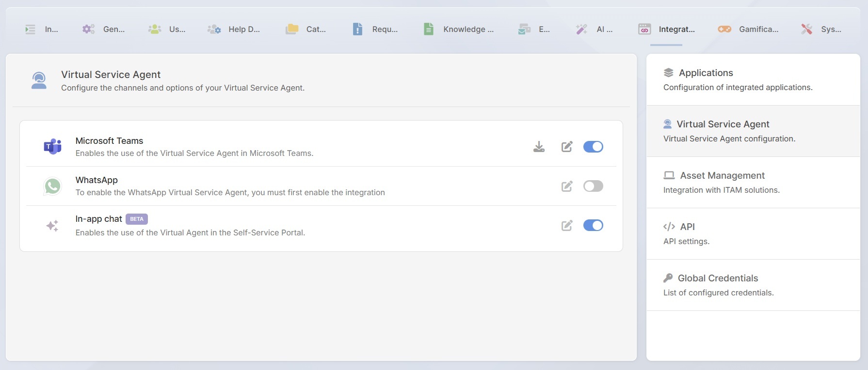Image resolution: width=868 pixels, height=370 pixels.
Task: Click the sidebar Virtual Service Agent headset icon
Action: (668, 124)
